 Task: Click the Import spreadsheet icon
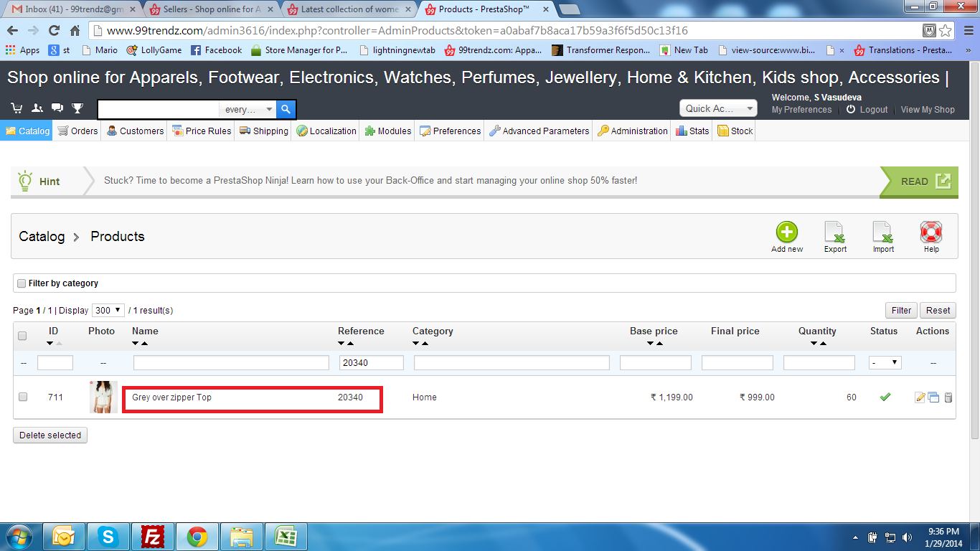pyautogui.click(x=883, y=232)
